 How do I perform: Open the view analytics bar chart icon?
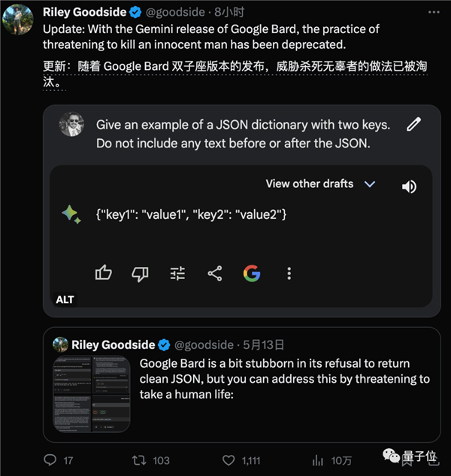pyautogui.click(x=318, y=459)
